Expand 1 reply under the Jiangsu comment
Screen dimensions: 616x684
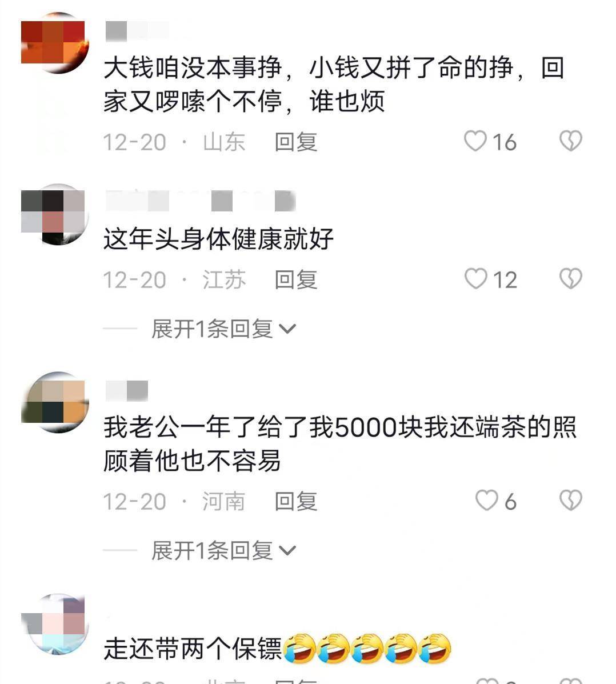coord(223,329)
